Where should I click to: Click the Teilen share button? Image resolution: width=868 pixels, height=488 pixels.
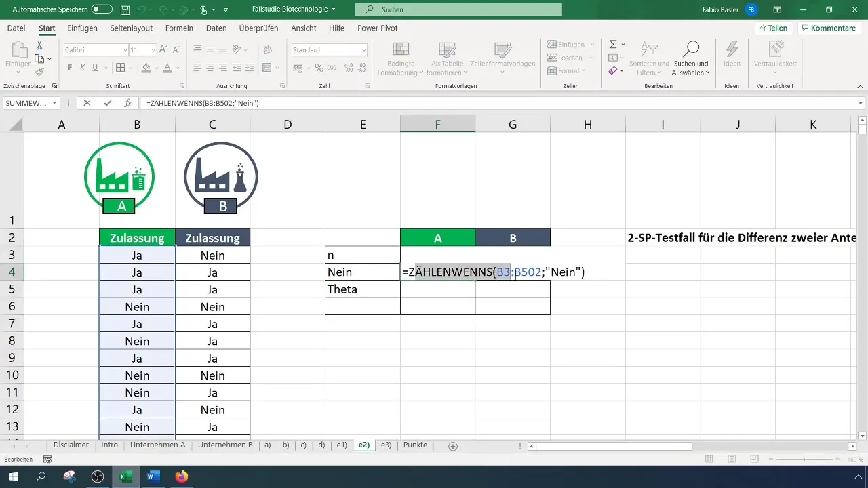click(x=773, y=28)
